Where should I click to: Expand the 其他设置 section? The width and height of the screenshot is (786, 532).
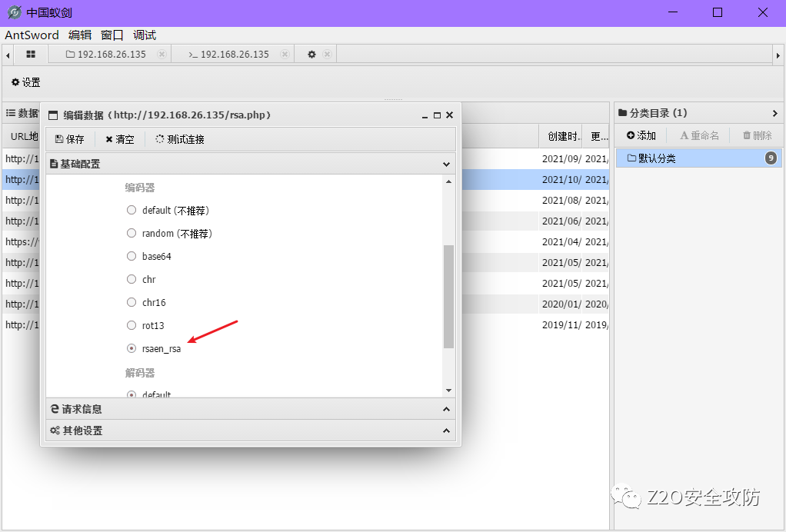click(446, 431)
